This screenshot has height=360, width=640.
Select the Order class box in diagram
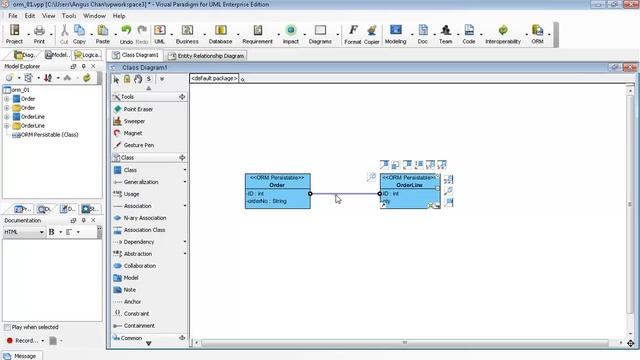278,191
